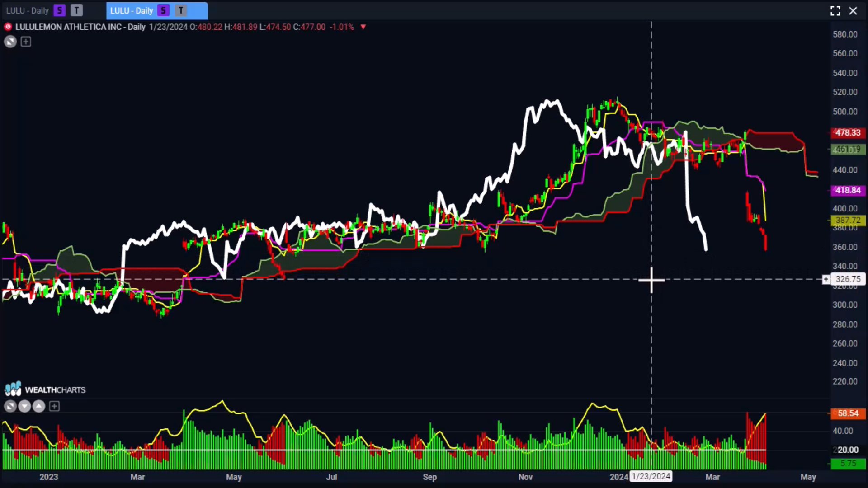Click the plus icon beside the 326.75 crosshair price
The width and height of the screenshot is (868, 488).
(x=826, y=279)
